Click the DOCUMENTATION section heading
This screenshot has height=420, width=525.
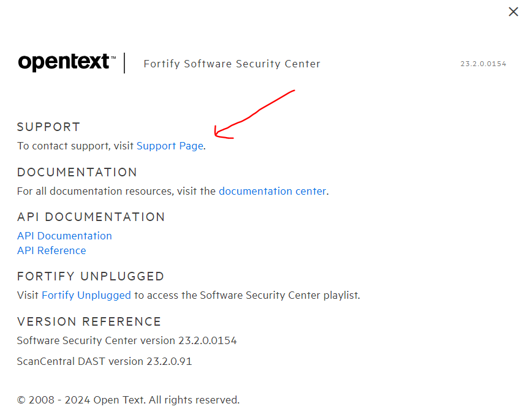tap(77, 172)
